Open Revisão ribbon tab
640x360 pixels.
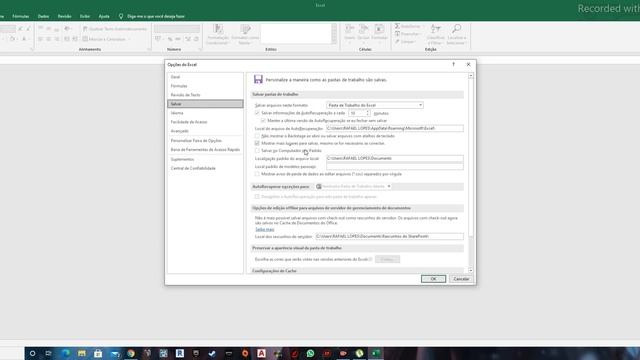pyautogui.click(x=64, y=16)
